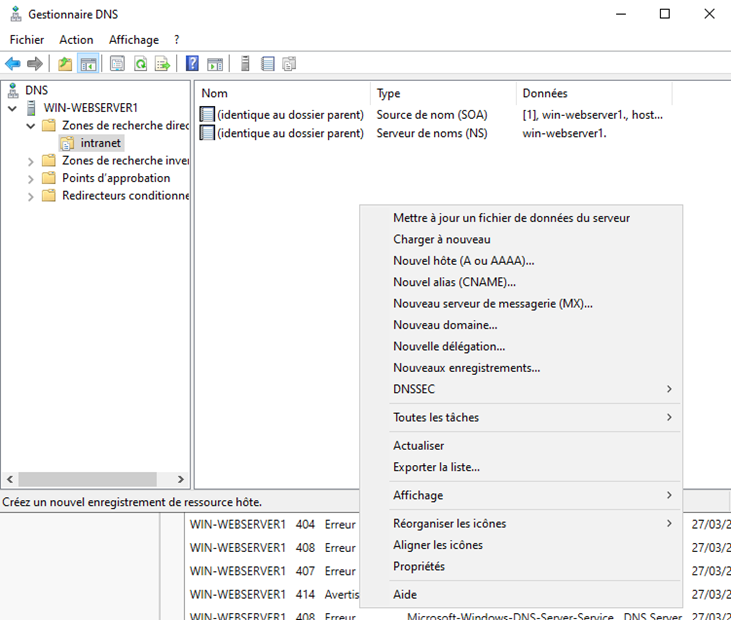Viewport: 731px width, 620px height.
Task: Click the green Refresh toolbar icon
Action: [140, 63]
